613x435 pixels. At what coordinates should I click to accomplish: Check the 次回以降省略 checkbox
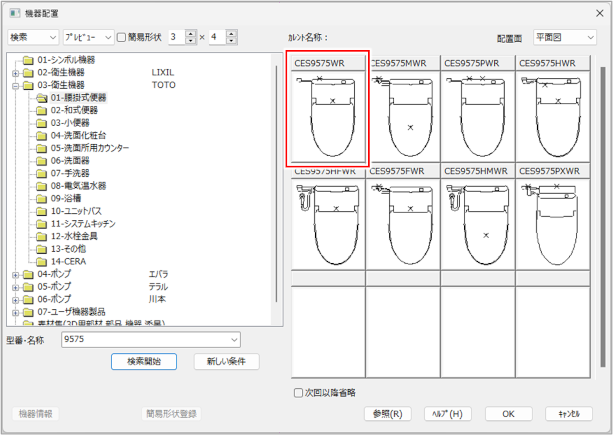[298, 392]
